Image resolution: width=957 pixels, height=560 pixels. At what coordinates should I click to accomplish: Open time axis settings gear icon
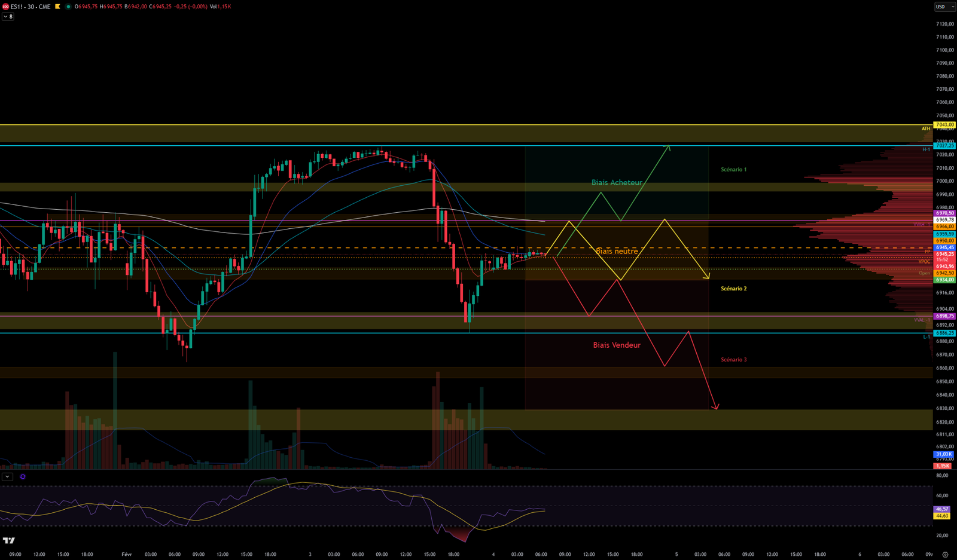pos(945,554)
